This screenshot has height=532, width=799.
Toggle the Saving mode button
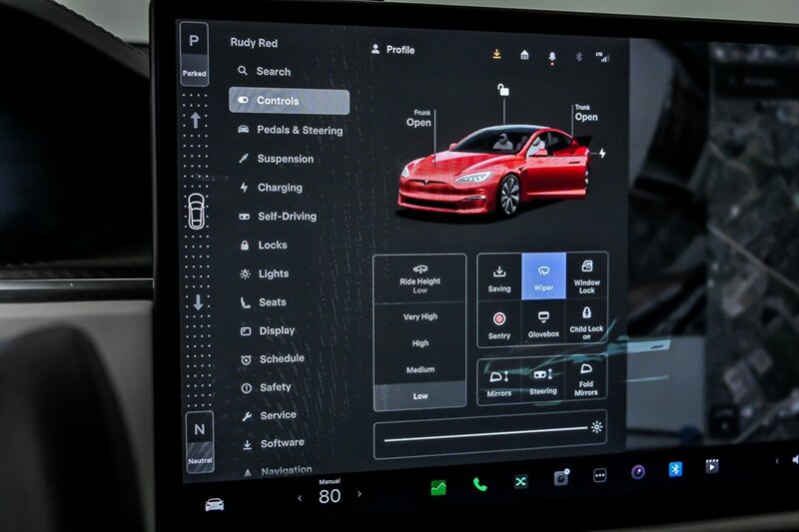pyautogui.click(x=499, y=276)
